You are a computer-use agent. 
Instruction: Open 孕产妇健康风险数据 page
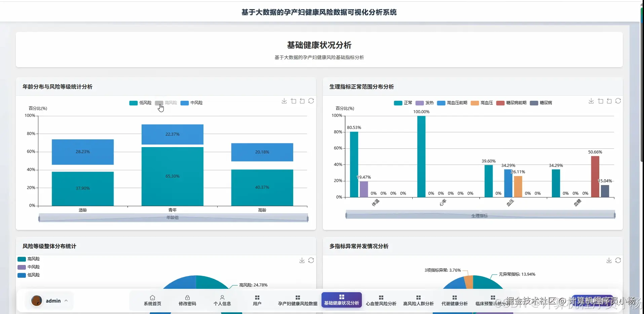coord(298,301)
